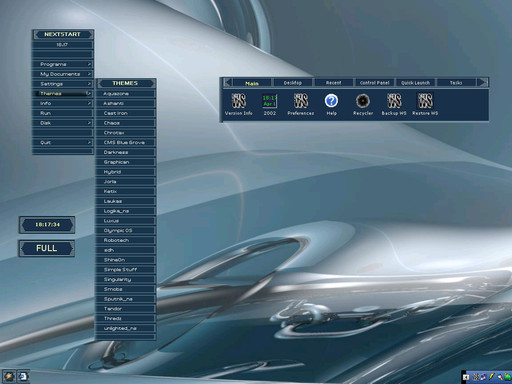This screenshot has height=384, width=512.
Task: Select the Cast Iron theme
Action: tap(126, 113)
